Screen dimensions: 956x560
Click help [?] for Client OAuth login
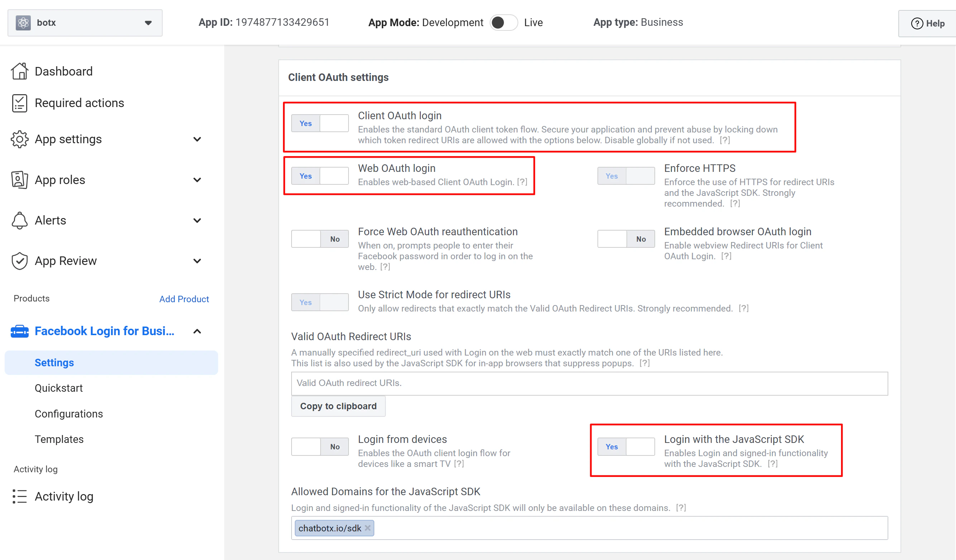[725, 140]
